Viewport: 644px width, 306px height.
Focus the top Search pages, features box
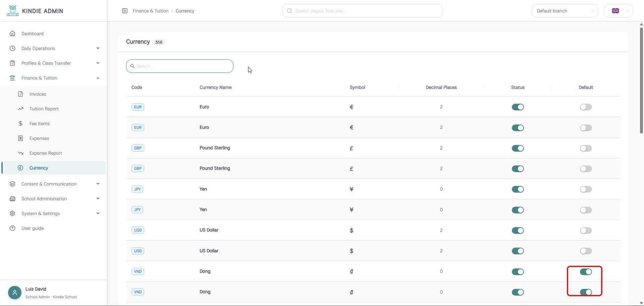[x=362, y=11]
